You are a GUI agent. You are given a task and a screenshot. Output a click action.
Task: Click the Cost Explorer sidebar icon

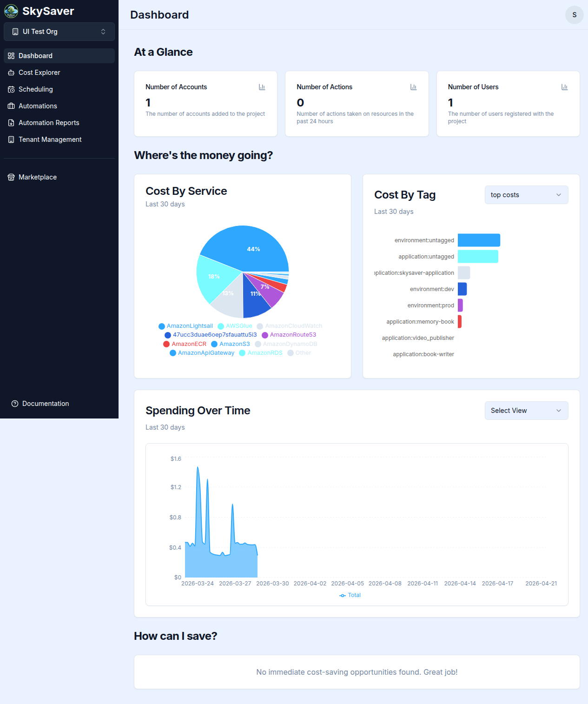coord(11,73)
